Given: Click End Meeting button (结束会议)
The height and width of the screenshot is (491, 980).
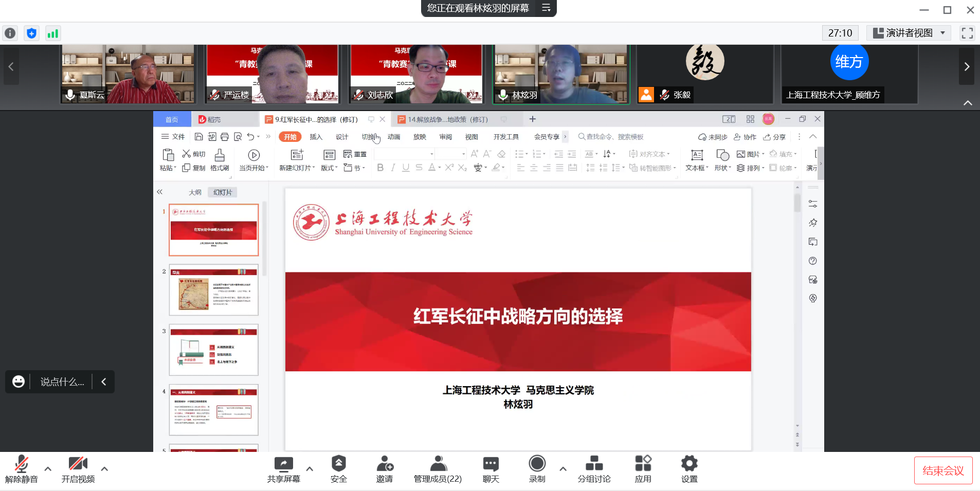Looking at the screenshot, I should point(943,470).
